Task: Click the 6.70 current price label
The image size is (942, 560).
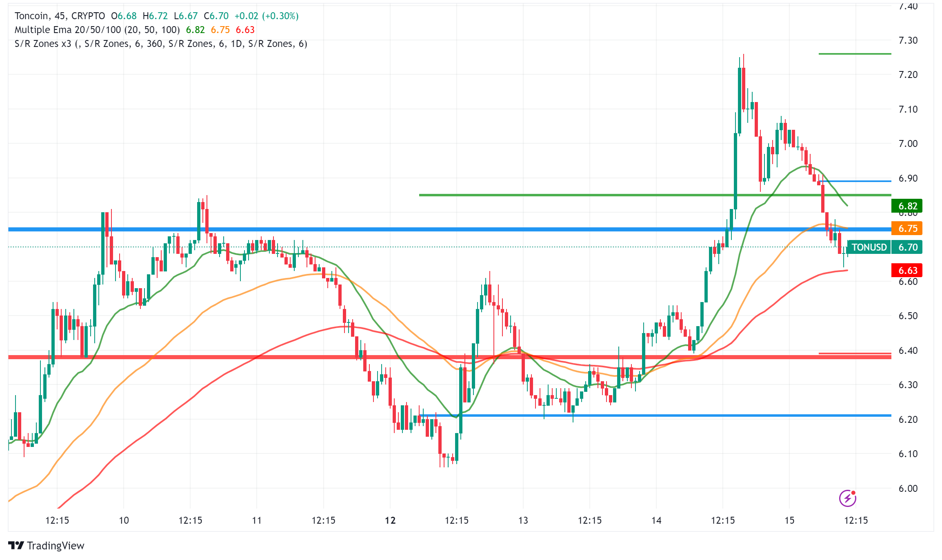Action: [907, 247]
